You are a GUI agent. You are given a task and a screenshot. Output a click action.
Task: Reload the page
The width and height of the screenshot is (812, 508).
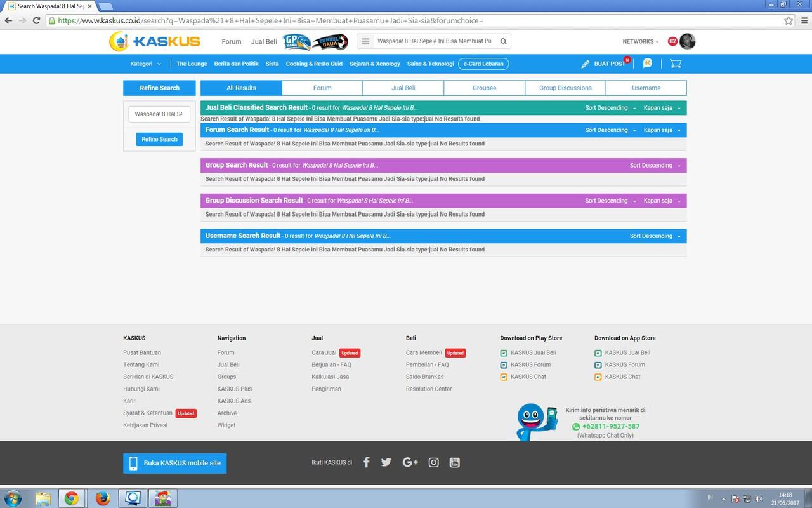pos(37,20)
